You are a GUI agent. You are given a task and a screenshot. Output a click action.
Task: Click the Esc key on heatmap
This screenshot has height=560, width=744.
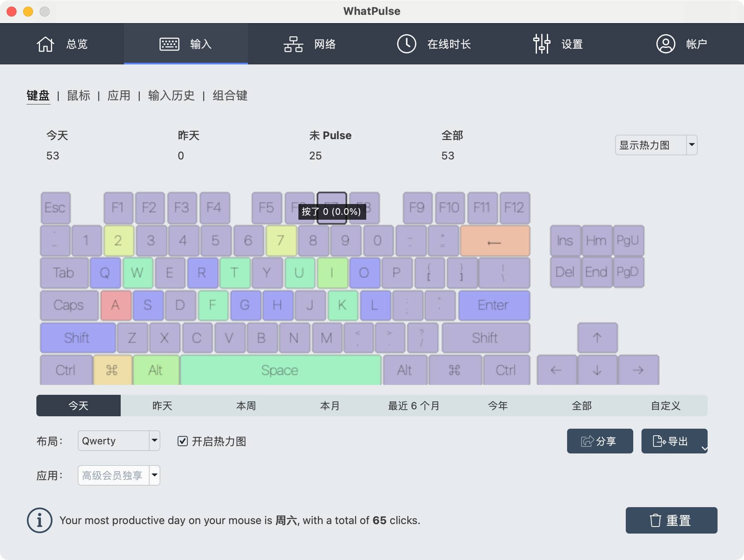55,208
